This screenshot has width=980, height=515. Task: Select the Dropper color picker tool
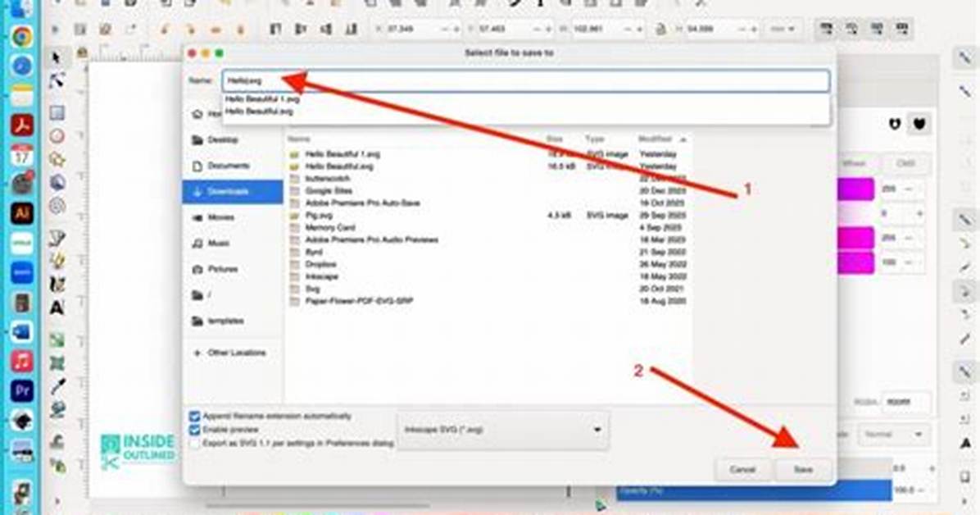click(x=57, y=386)
